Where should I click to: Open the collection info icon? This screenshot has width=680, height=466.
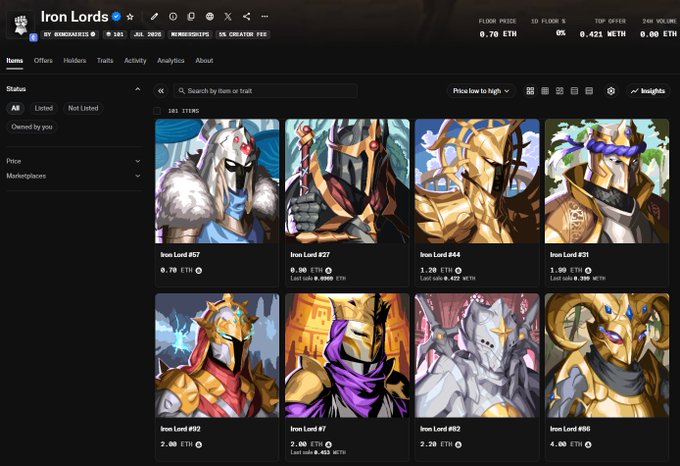click(173, 16)
